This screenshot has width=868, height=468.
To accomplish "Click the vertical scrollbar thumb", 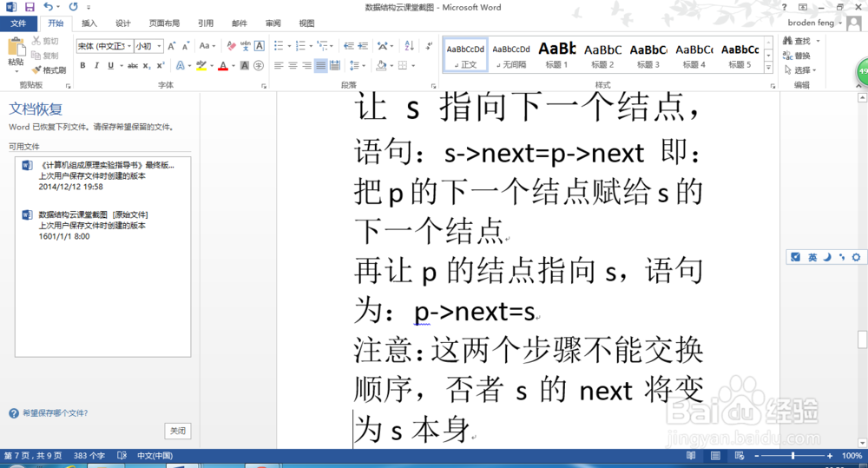I will click(862, 339).
